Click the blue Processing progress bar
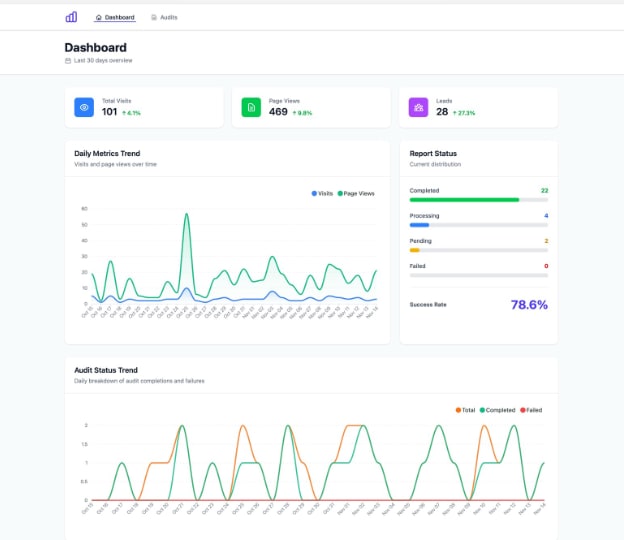The height and width of the screenshot is (540, 624). click(x=420, y=225)
